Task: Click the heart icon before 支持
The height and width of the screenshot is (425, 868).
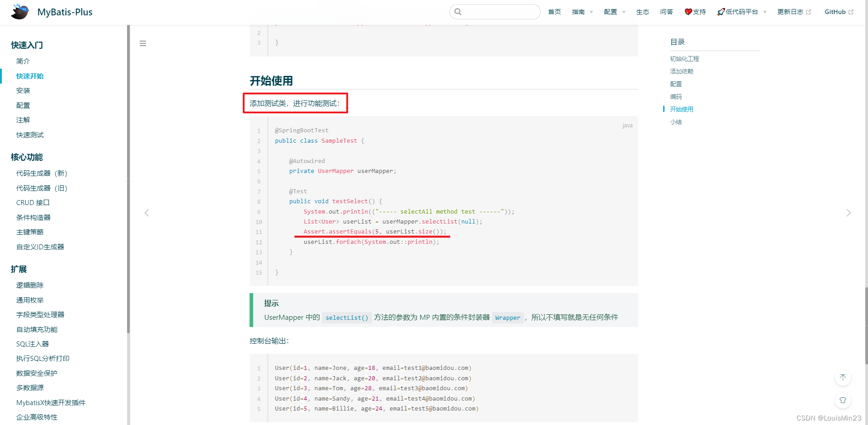Action: click(688, 12)
